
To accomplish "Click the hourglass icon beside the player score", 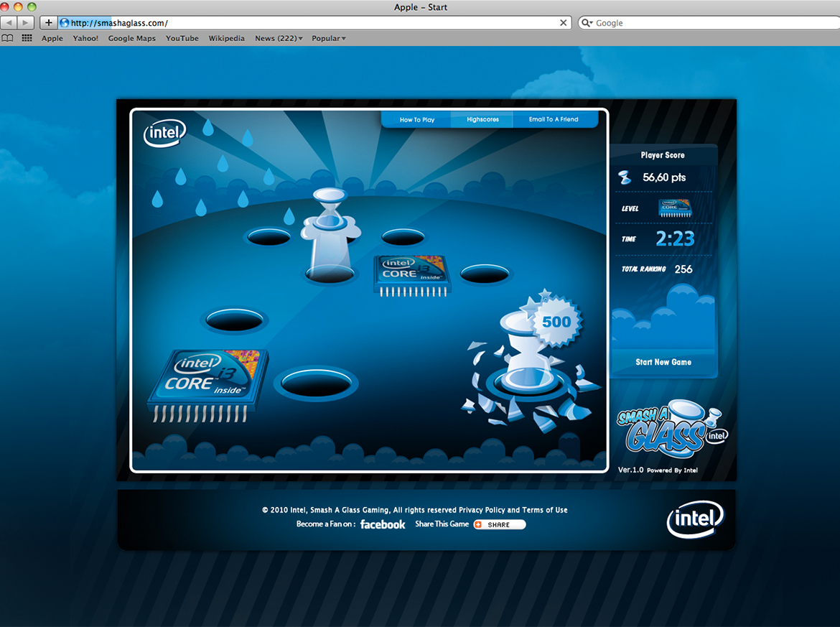I will point(625,177).
